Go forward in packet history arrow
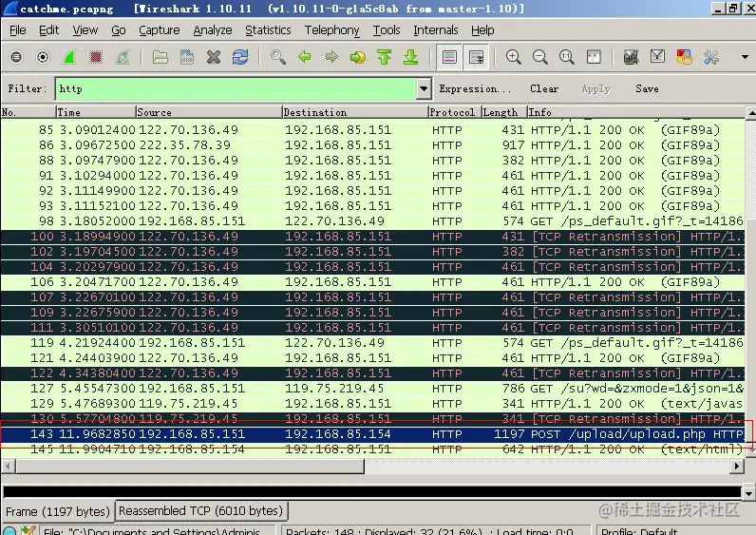This screenshot has height=535, width=756. [331, 57]
